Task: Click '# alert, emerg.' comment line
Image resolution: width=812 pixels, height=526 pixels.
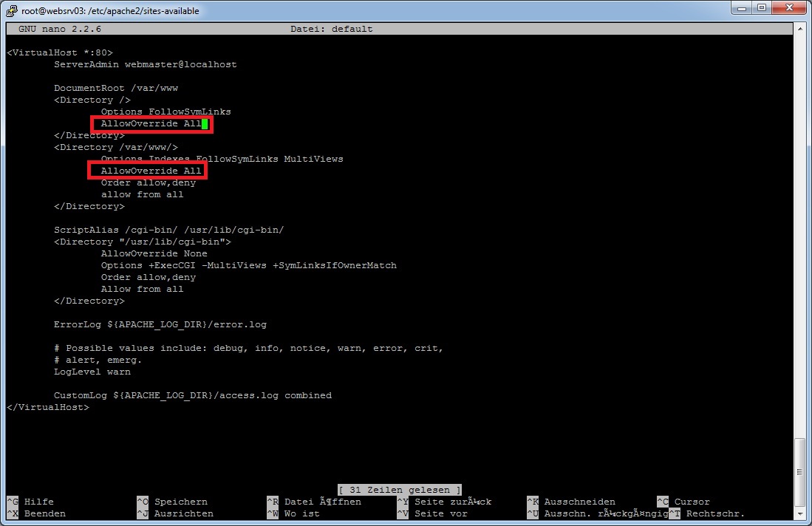Action: click(x=98, y=360)
